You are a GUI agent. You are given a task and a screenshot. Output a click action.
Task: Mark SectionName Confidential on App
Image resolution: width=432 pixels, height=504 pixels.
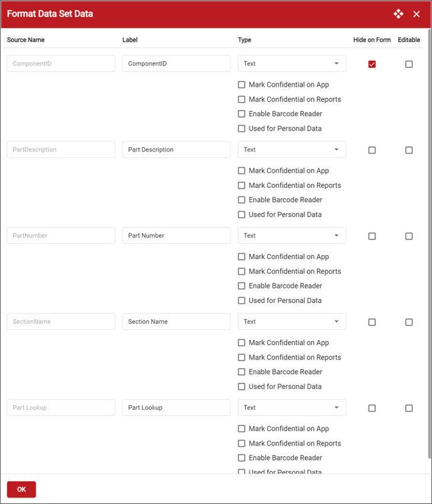(242, 342)
